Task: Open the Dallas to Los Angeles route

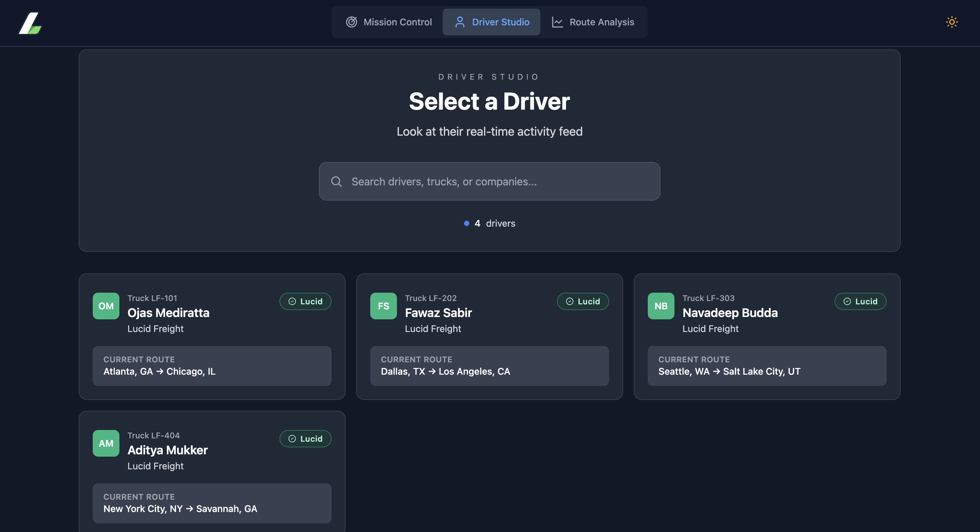Action: [489, 366]
